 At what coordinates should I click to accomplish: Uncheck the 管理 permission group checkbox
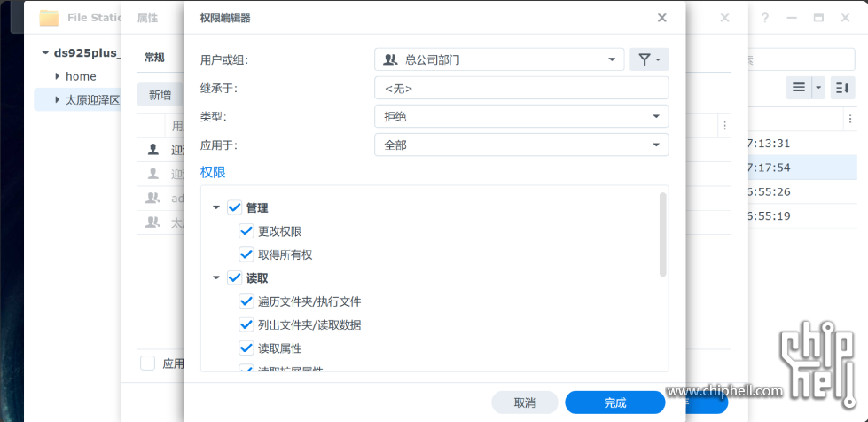tap(234, 208)
